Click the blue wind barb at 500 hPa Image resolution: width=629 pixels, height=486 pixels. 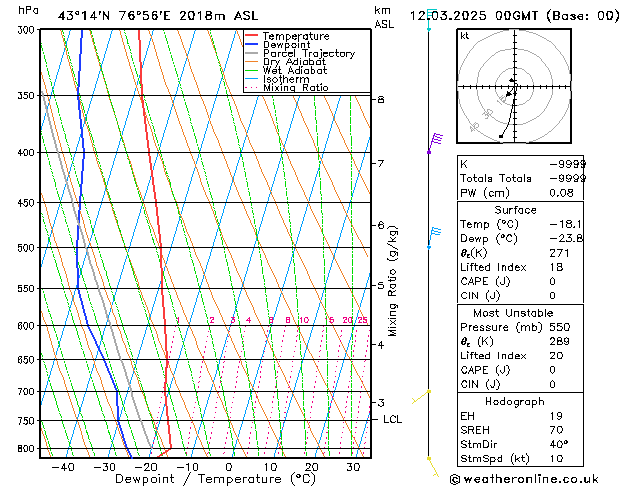[434, 237]
